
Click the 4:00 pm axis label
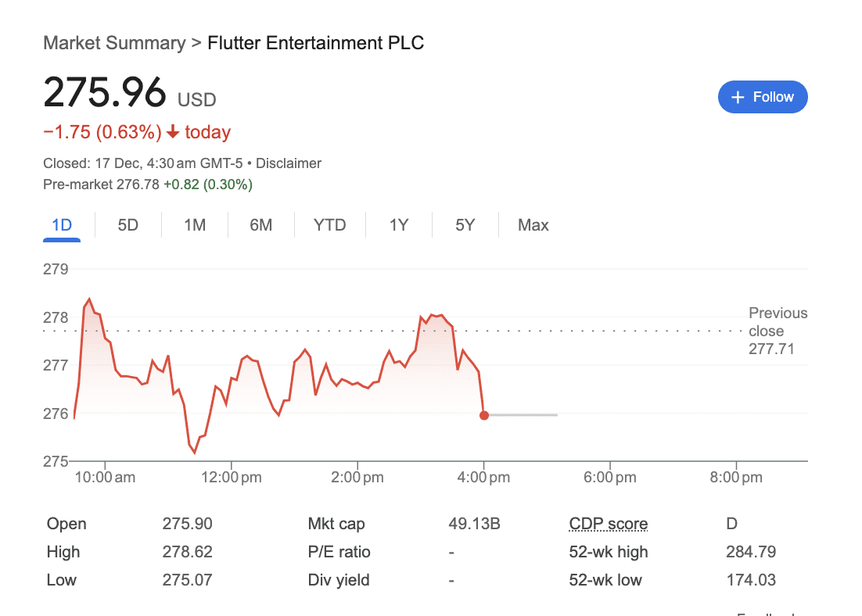point(483,477)
